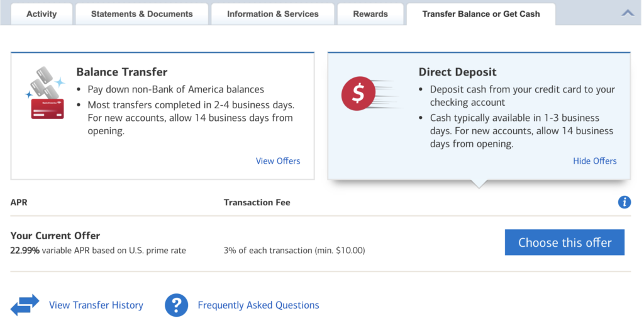The width and height of the screenshot is (644, 335).
Task: Go to the Information & Services tab
Action: click(x=272, y=14)
